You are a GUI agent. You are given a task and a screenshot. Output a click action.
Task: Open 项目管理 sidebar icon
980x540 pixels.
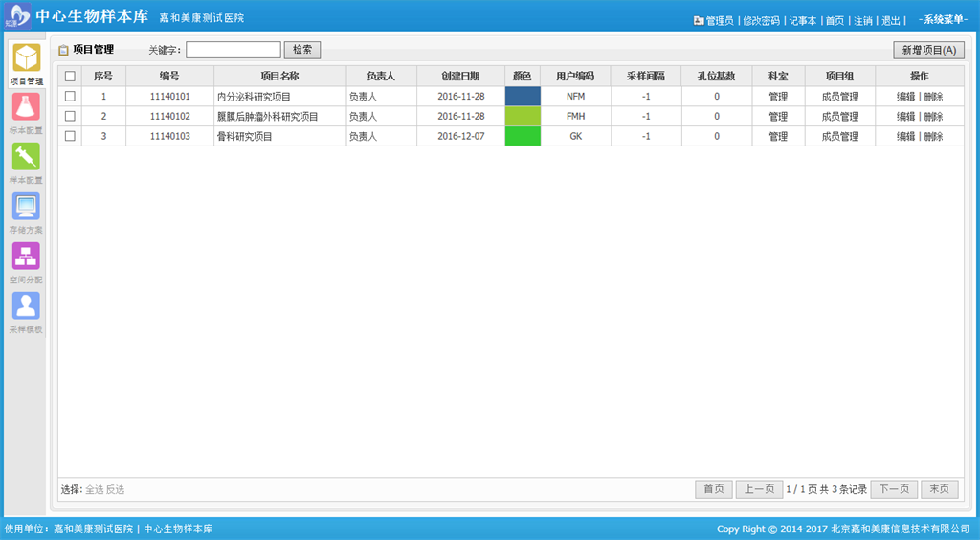pyautogui.click(x=26, y=59)
